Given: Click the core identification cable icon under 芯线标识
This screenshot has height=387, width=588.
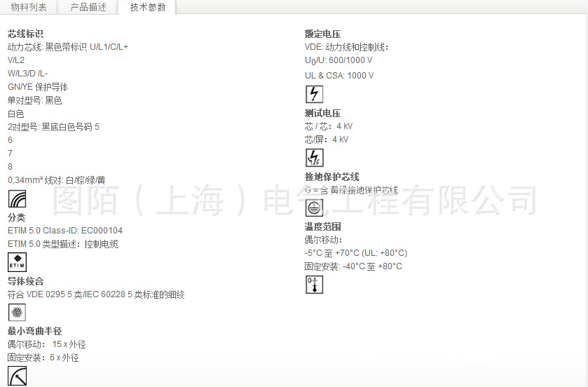Looking at the screenshot, I should pos(18,198).
